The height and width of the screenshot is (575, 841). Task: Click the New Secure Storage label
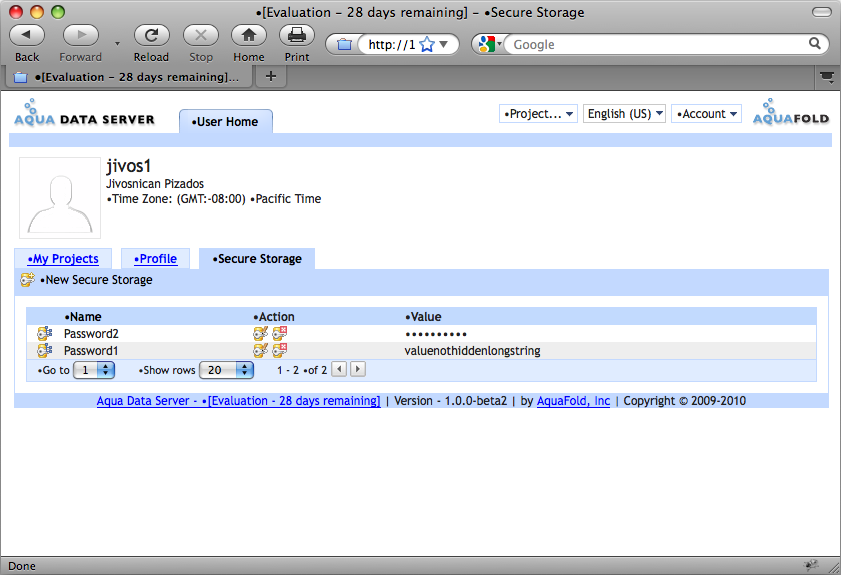tap(97, 280)
